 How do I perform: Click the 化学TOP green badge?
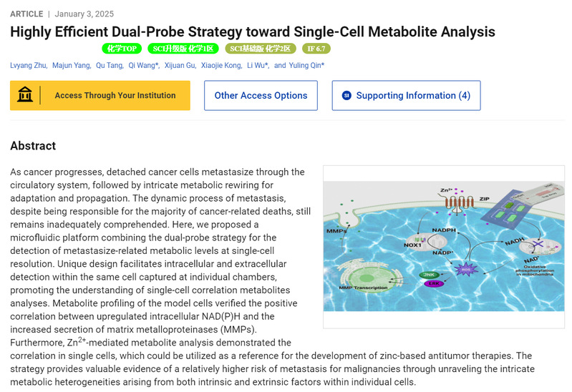pos(122,49)
